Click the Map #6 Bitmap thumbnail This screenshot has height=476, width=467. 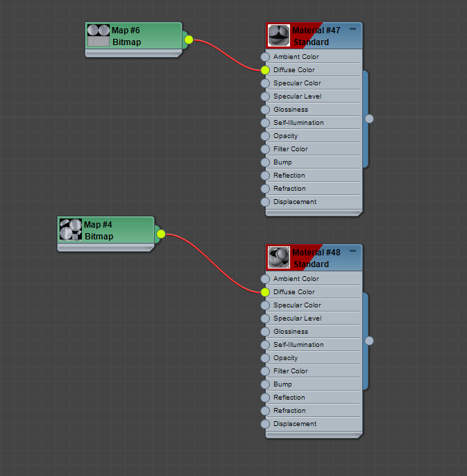click(99, 36)
